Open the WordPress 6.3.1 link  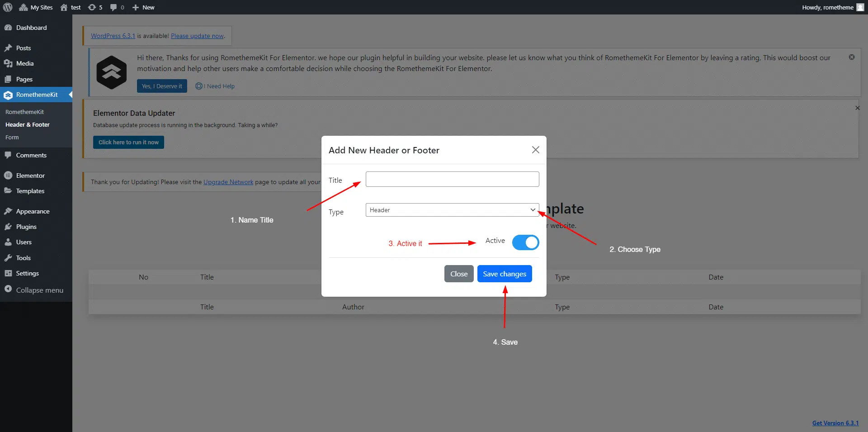click(x=113, y=36)
